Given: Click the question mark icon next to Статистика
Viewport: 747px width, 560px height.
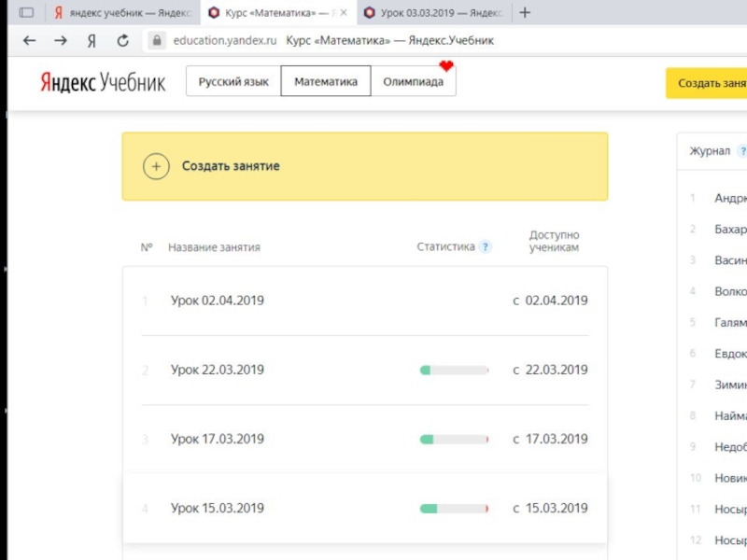Looking at the screenshot, I should [x=485, y=247].
